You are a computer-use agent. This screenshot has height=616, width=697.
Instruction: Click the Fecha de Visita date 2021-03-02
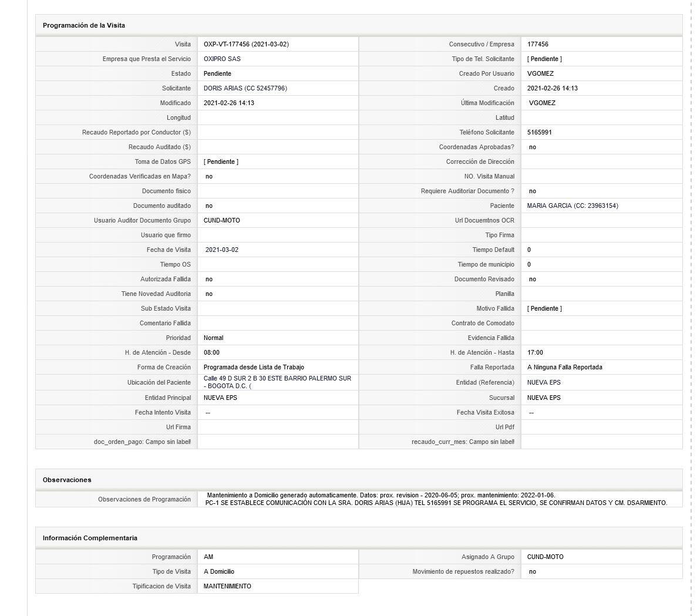coord(222,250)
